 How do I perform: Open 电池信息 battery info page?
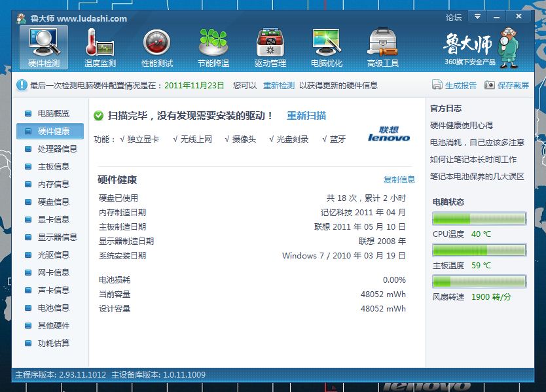tap(50, 308)
